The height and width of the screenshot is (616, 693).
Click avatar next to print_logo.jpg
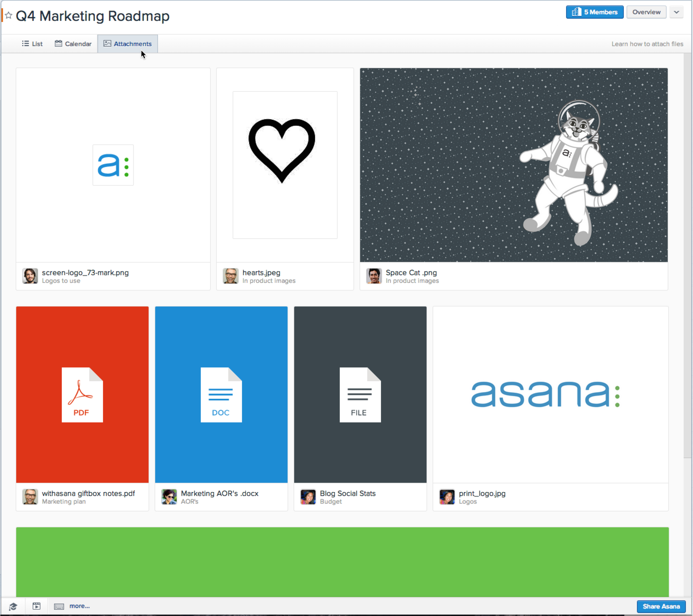pyautogui.click(x=447, y=497)
